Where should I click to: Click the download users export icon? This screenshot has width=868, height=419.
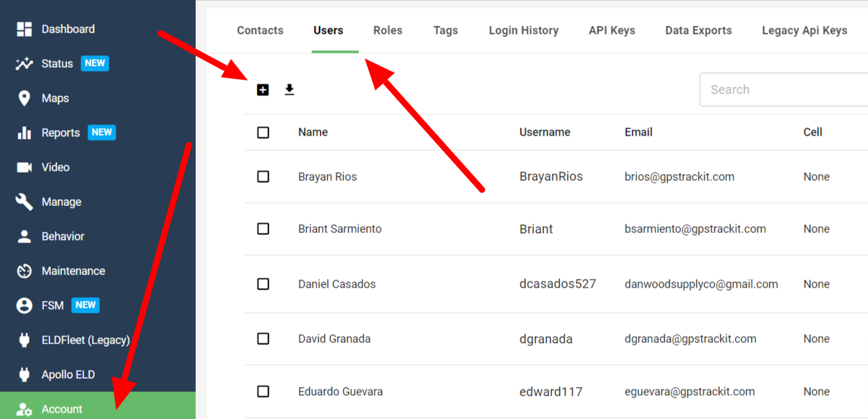289,89
